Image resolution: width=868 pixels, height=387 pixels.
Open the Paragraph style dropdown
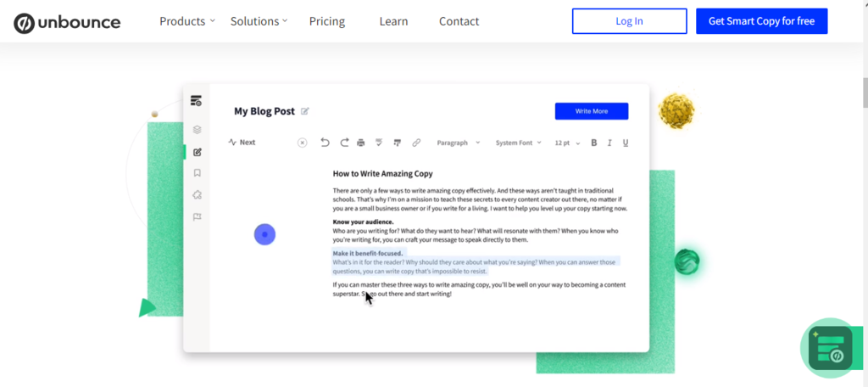[458, 143]
